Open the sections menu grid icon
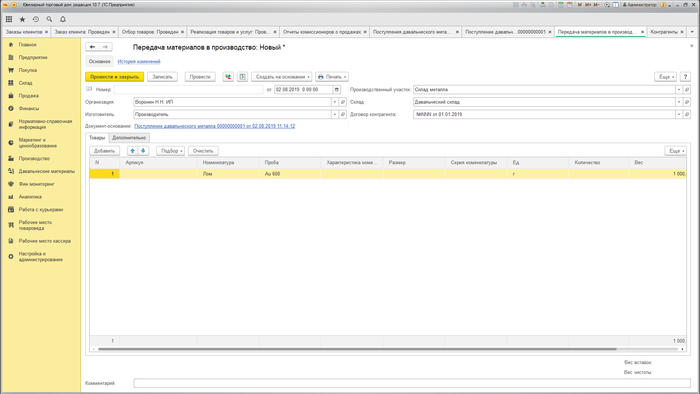 click(x=9, y=19)
